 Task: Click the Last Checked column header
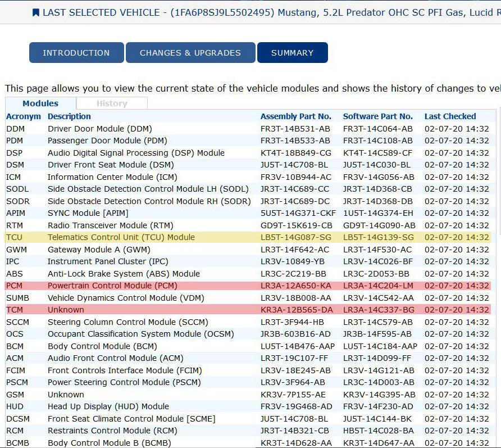[x=450, y=116]
